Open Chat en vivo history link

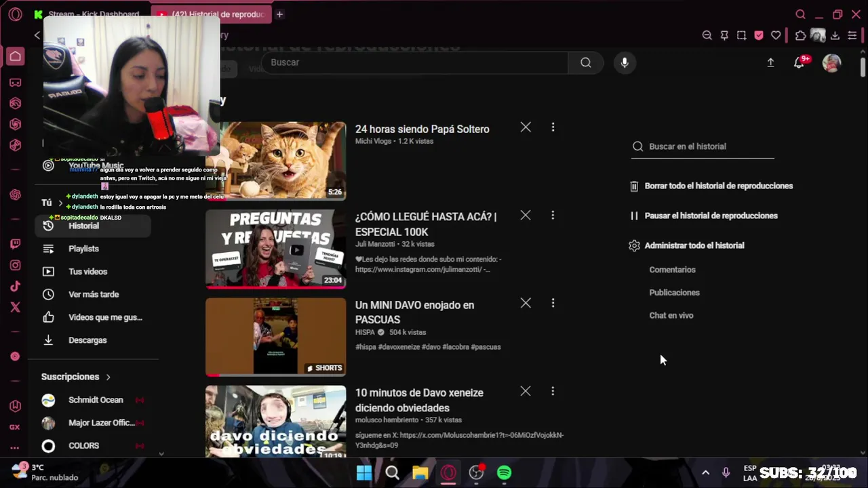(671, 316)
